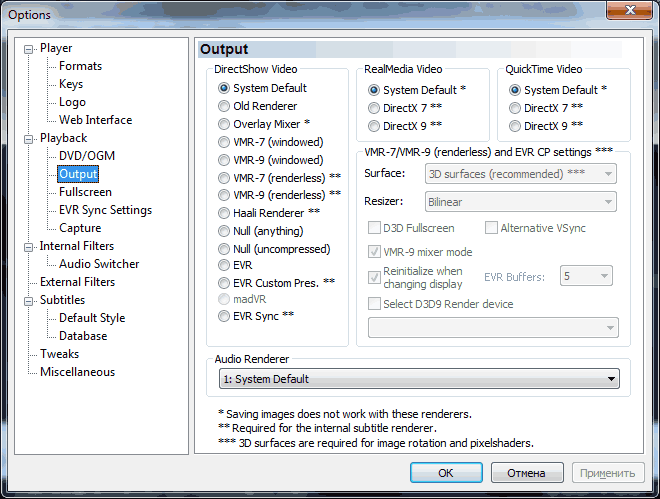The height and width of the screenshot is (499, 660).
Task: Select DirectX 7 under QuickTime Video
Action: pyautogui.click(x=515, y=108)
